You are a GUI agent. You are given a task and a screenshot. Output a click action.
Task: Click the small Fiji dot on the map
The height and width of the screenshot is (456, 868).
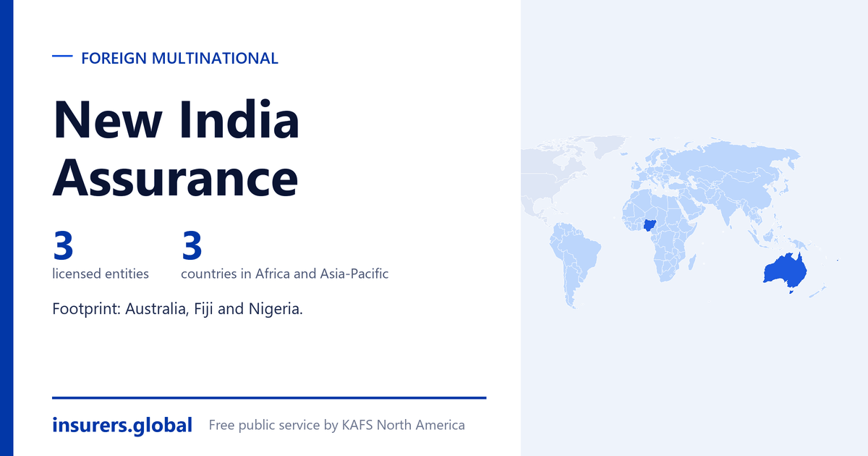(837, 261)
